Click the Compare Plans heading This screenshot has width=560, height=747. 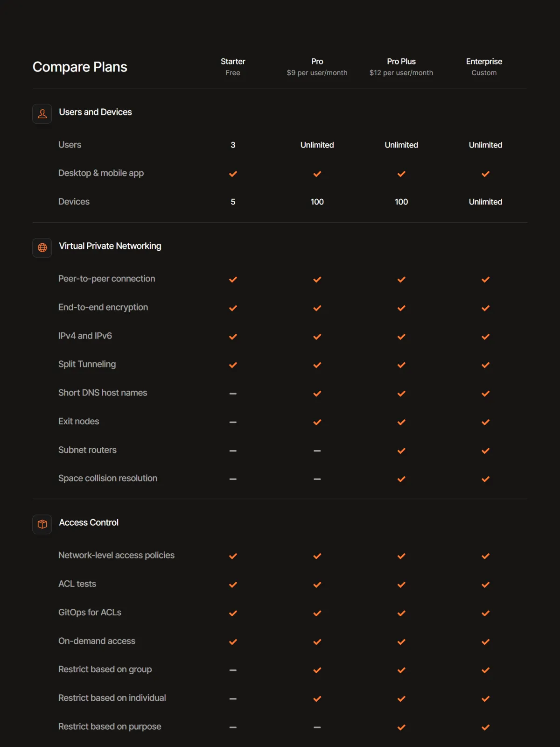pyautogui.click(x=80, y=67)
